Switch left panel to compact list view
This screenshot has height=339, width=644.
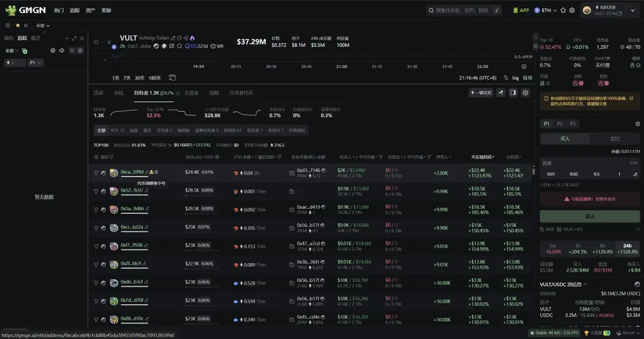coord(71,50)
